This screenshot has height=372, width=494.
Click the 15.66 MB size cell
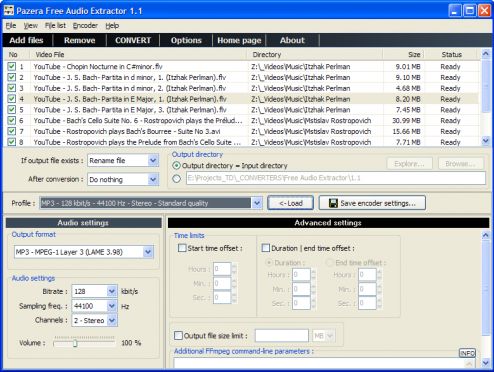click(x=406, y=131)
